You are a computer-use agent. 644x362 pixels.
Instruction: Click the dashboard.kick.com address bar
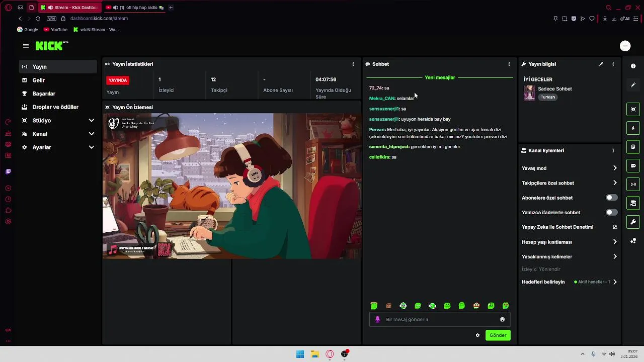click(99, 19)
